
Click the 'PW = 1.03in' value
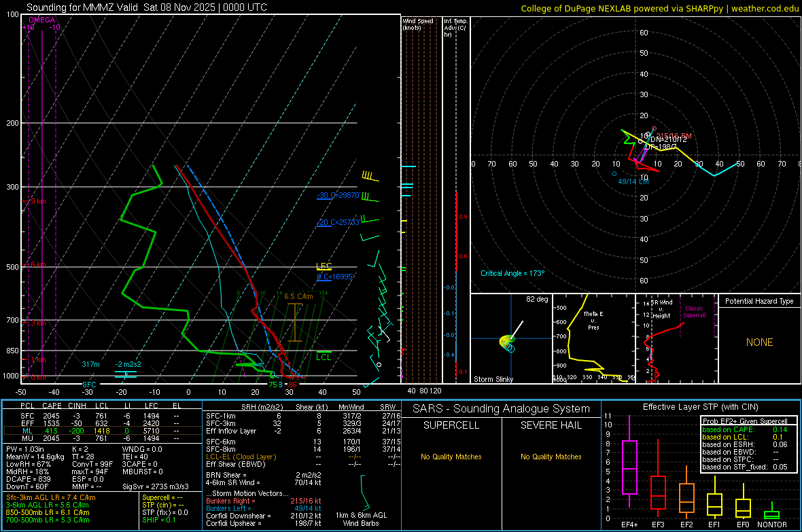pos(25,449)
